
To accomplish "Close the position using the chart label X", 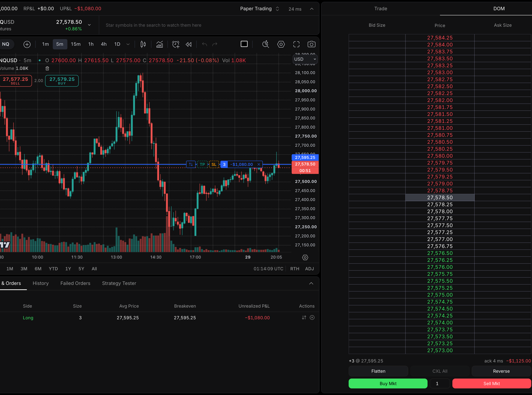I will pyautogui.click(x=259, y=164).
